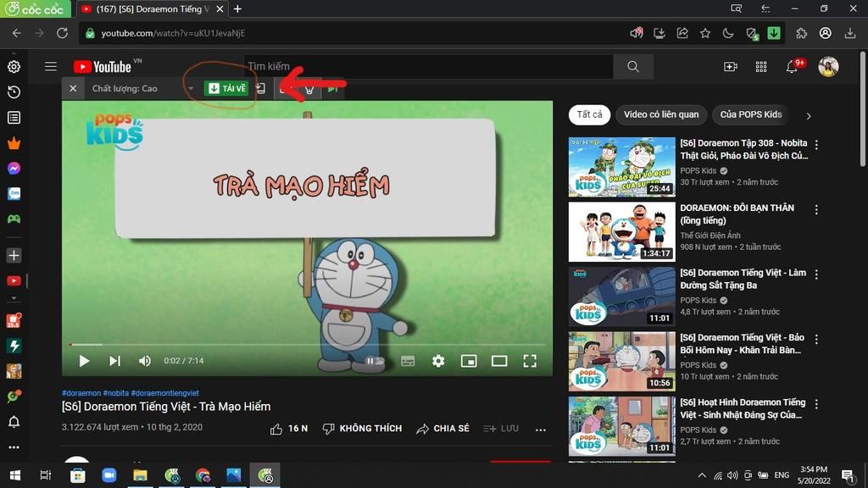
Task: Open options menu for DORAEMON: ĐÔI BẠN THÂN
Action: 816,210
